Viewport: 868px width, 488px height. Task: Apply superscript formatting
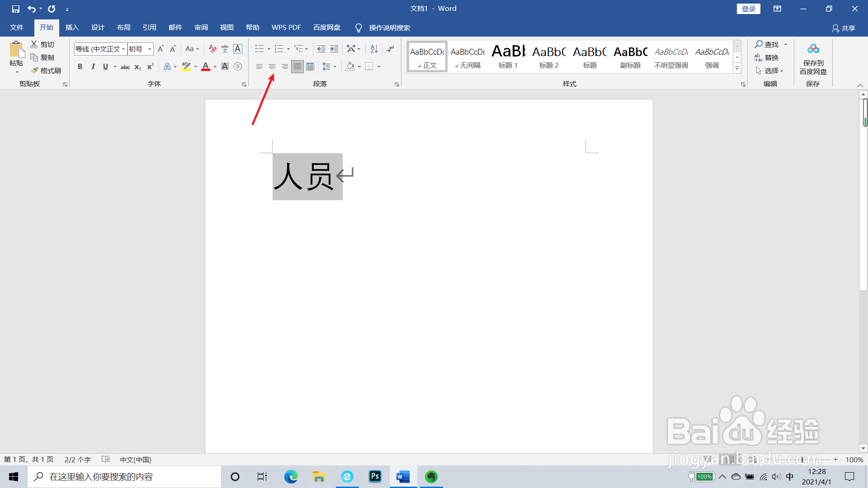(x=149, y=67)
